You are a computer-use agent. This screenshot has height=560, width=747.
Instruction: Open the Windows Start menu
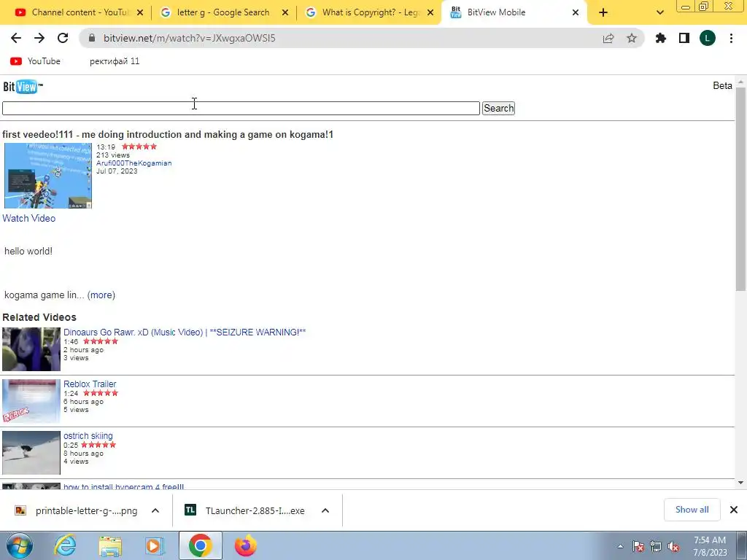[20, 545]
